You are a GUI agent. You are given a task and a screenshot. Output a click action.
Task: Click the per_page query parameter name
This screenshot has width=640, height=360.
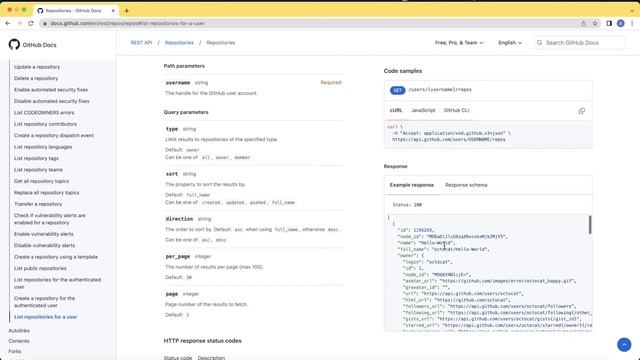[x=178, y=256]
